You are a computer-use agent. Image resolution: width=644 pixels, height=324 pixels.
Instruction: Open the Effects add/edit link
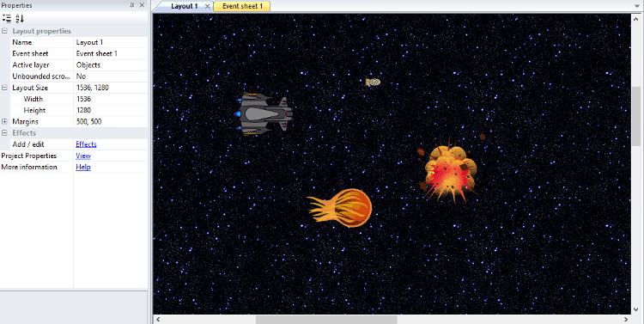click(86, 144)
